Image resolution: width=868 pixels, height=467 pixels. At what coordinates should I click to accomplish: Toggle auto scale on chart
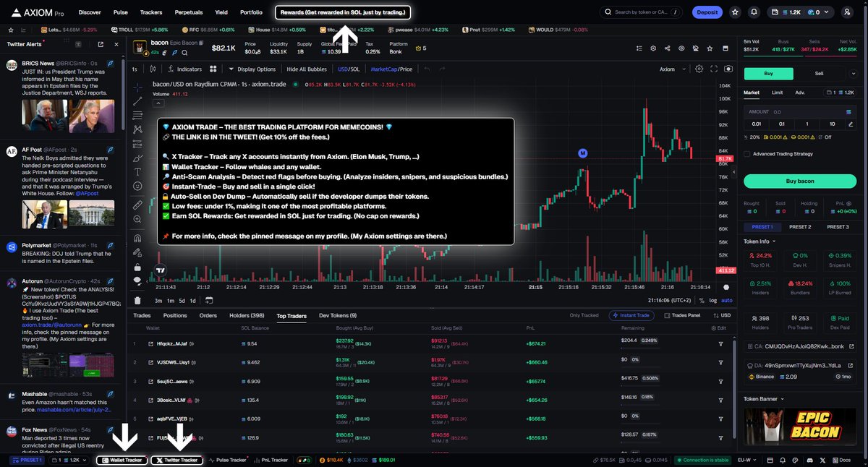[726, 300]
